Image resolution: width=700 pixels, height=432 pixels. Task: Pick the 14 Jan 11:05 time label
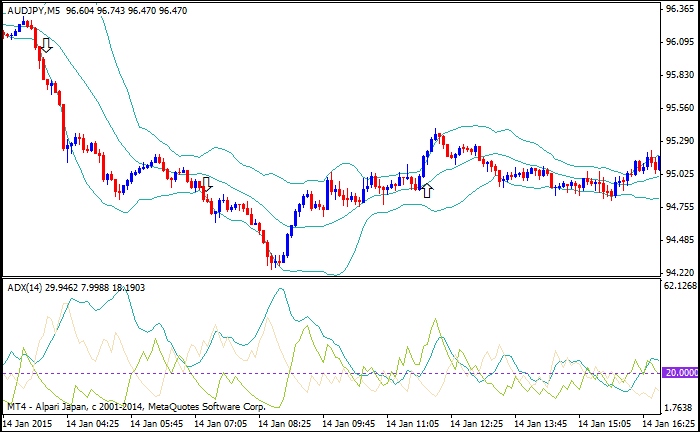[412, 424]
